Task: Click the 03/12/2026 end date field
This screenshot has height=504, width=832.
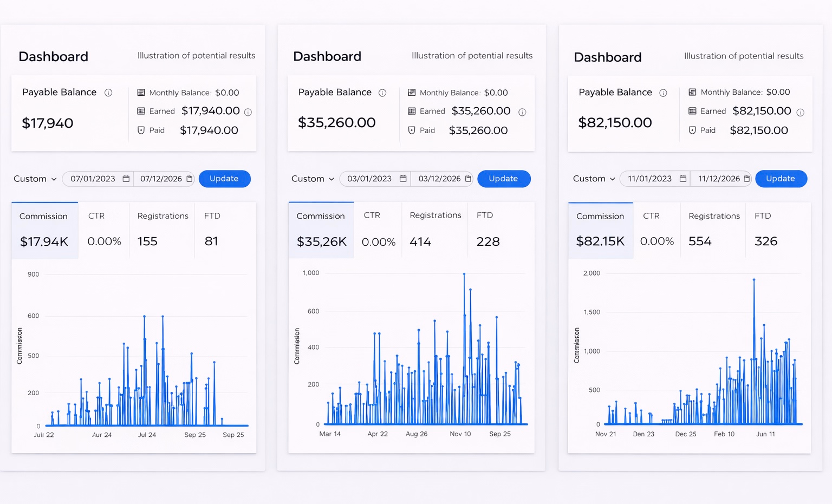Action: (442, 179)
